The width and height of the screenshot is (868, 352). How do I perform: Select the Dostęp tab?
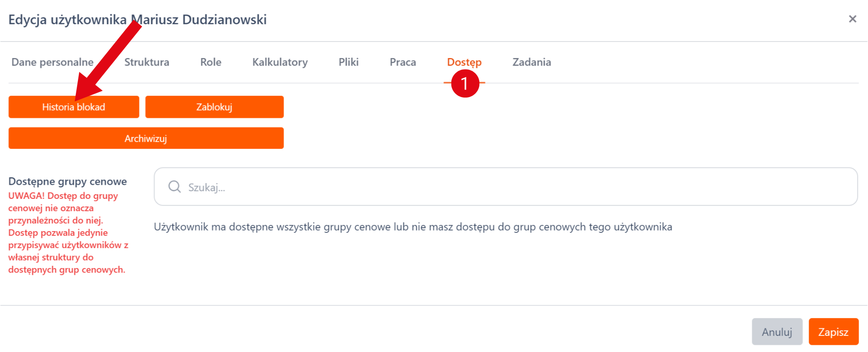[464, 62]
